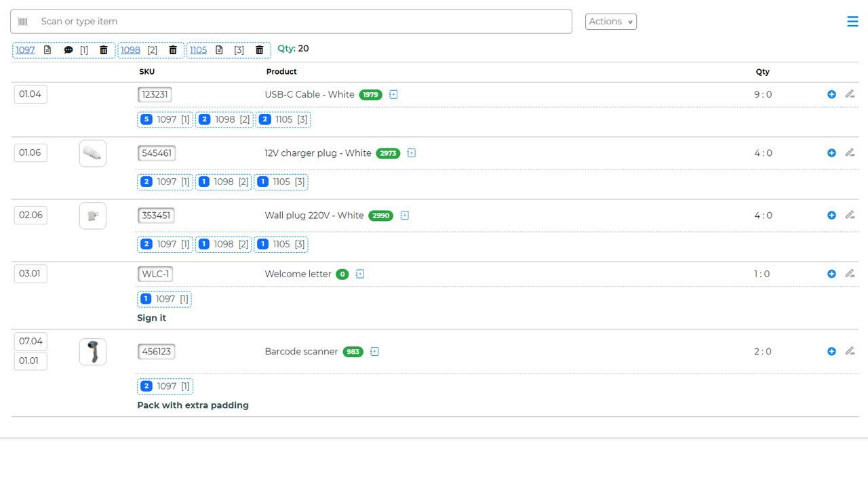Click the 'Sign it' note
Screen dimensions: 868x488
152,318
